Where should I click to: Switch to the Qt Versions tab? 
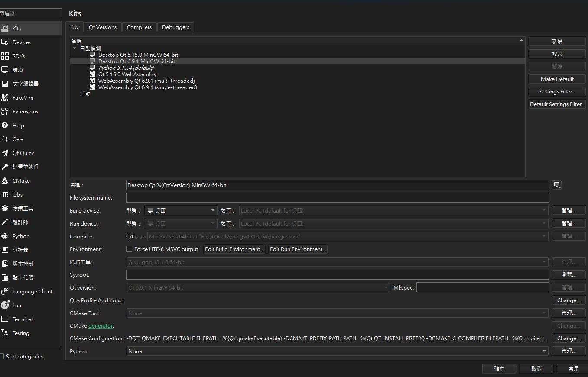[x=103, y=27]
